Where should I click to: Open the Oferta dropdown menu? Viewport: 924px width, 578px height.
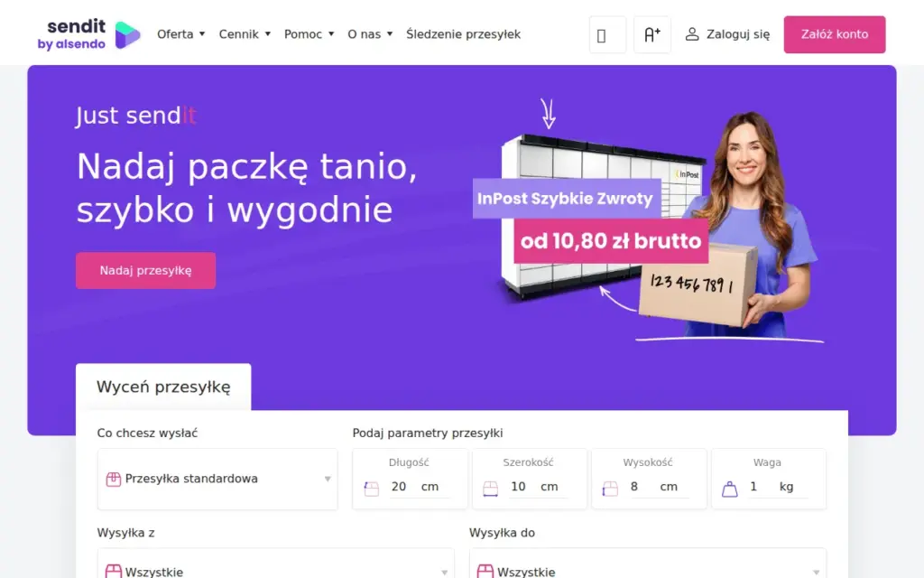point(180,34)
